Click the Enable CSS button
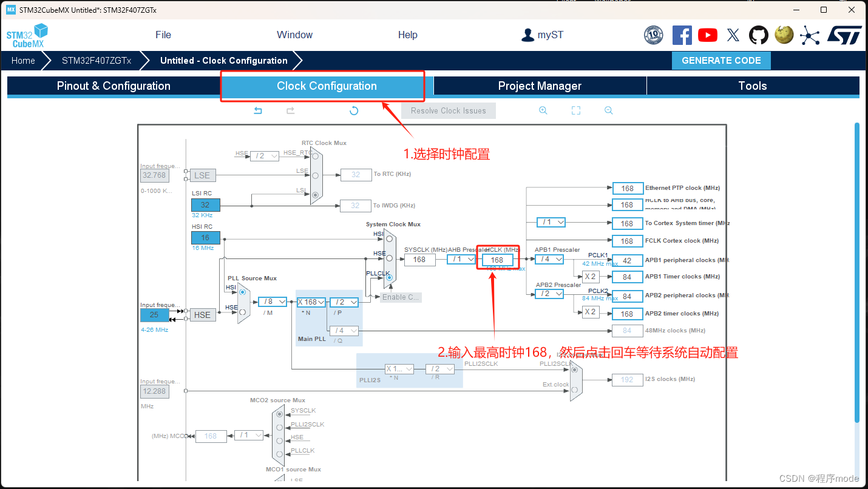 tap(400, 297)
